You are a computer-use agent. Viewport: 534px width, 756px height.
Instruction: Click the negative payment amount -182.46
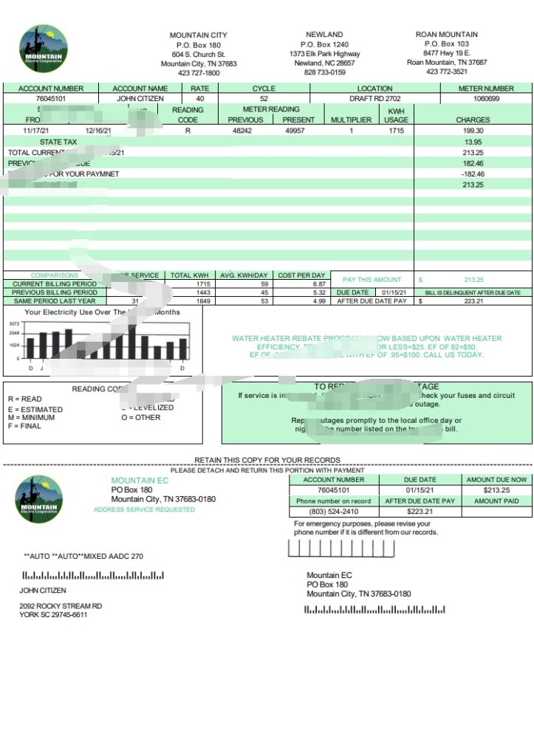click(473, 174)
